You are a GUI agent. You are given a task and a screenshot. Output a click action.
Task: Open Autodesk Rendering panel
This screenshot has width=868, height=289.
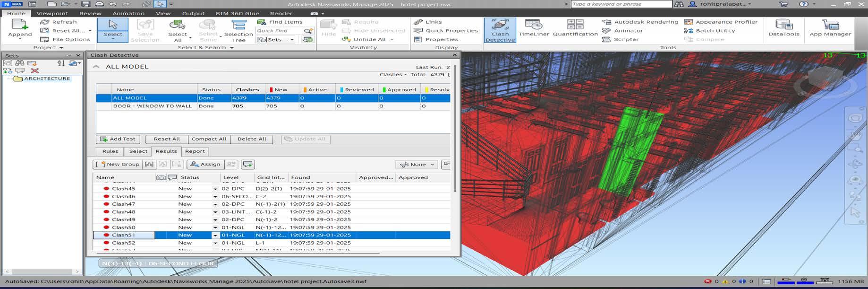(x=640, y=22)
